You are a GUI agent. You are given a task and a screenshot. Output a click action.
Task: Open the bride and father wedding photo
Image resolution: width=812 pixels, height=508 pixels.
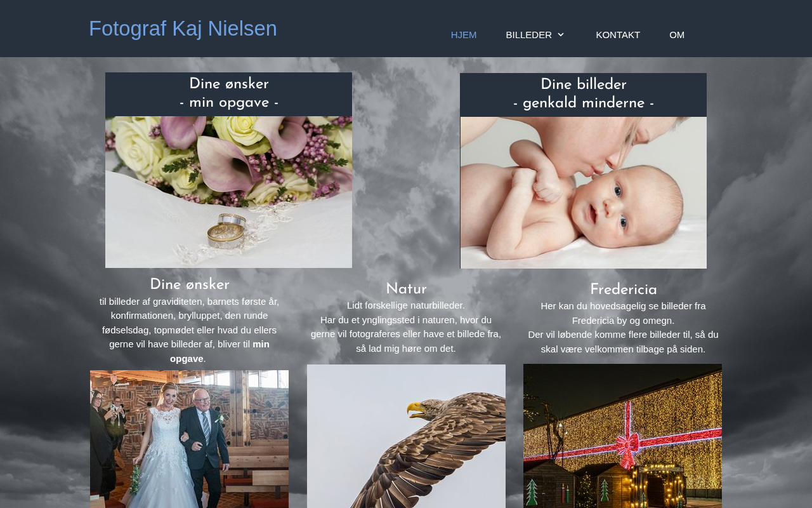coord(189,439)
